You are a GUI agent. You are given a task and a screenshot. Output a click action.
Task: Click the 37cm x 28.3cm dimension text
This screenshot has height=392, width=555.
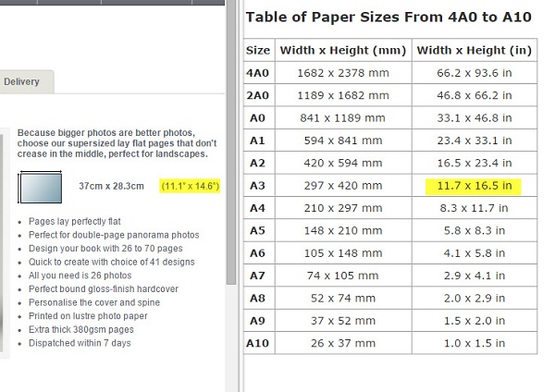(x=111, y=186)
